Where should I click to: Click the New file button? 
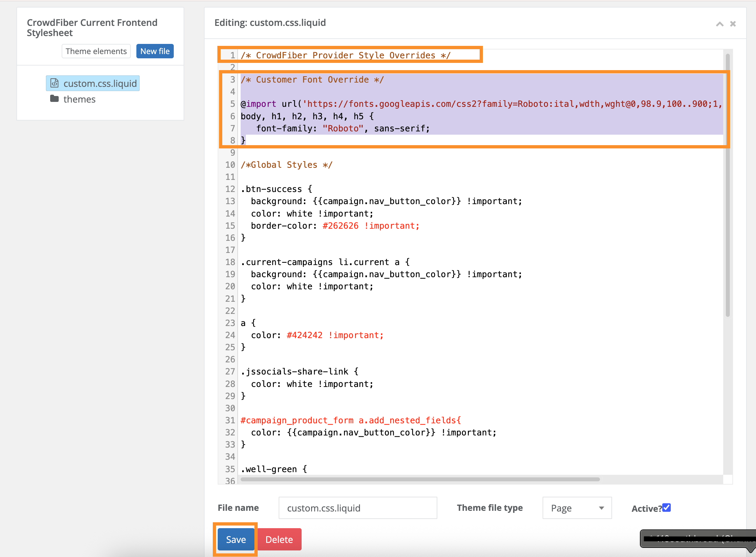click(155, 51)
